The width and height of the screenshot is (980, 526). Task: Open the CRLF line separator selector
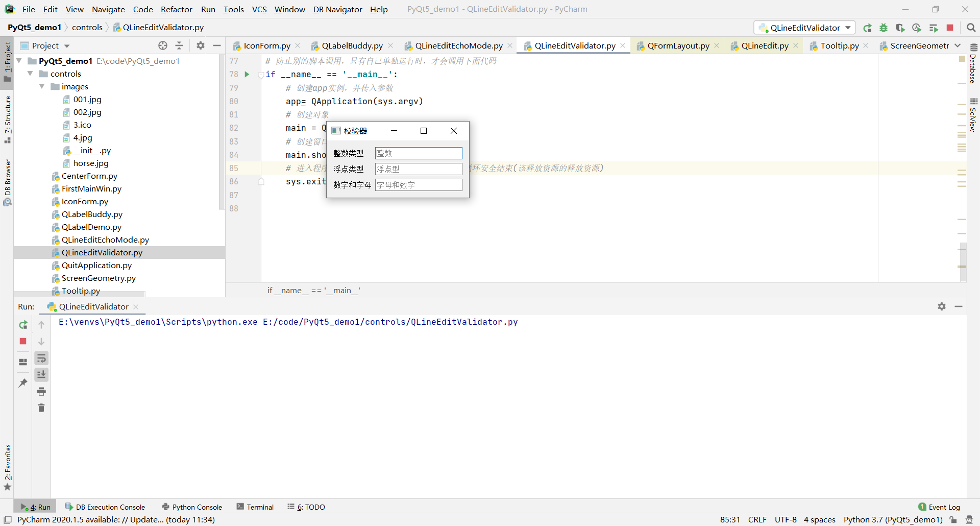click(x=757, y=519)
